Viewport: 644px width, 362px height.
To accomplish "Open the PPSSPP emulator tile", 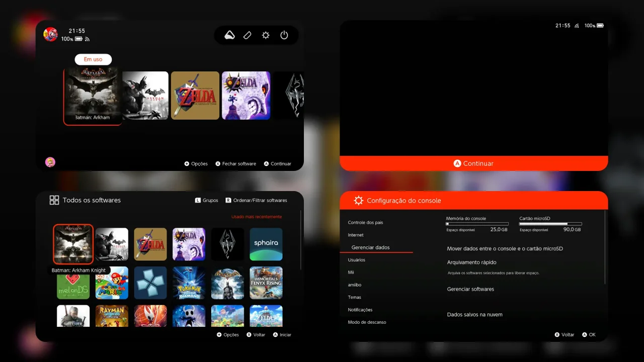I will tap(150, 283).
